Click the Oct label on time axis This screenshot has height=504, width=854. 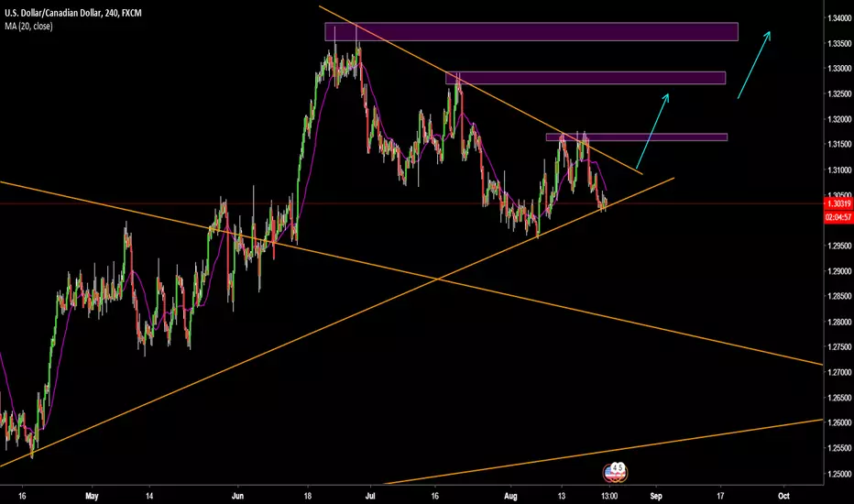pyautogui.click(x=783, y=497)
